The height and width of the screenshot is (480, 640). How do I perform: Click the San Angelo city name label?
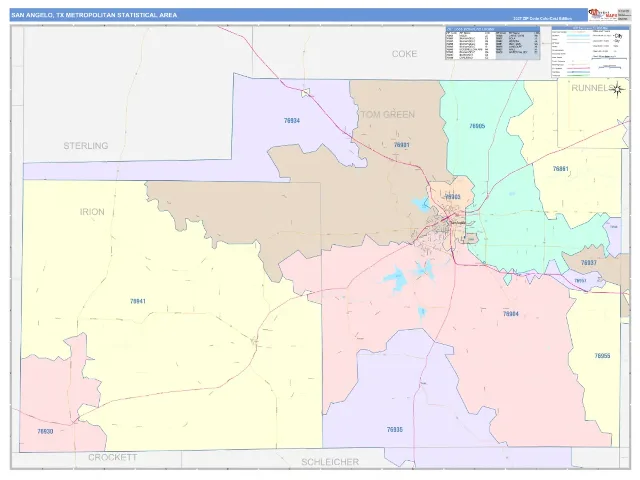tap(456, 223)
